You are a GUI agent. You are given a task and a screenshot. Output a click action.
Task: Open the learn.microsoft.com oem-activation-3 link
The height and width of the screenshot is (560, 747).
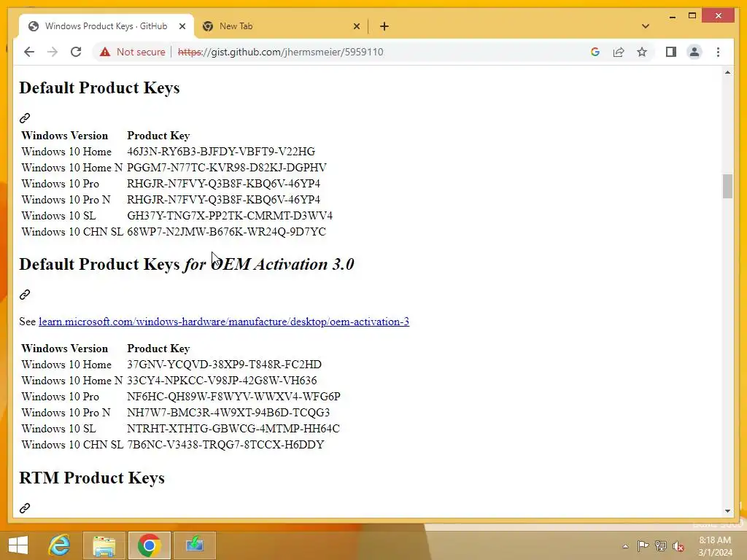(x=224, y=322)
